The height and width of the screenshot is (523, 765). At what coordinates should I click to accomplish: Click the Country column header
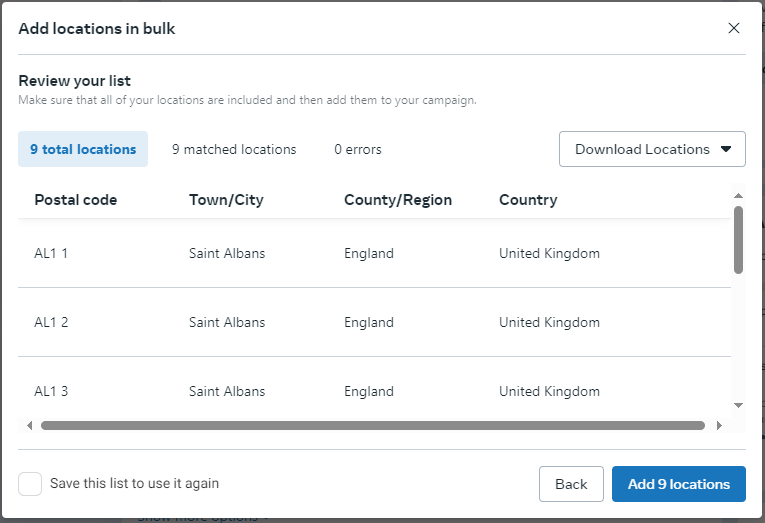click(x=528, y=200)
